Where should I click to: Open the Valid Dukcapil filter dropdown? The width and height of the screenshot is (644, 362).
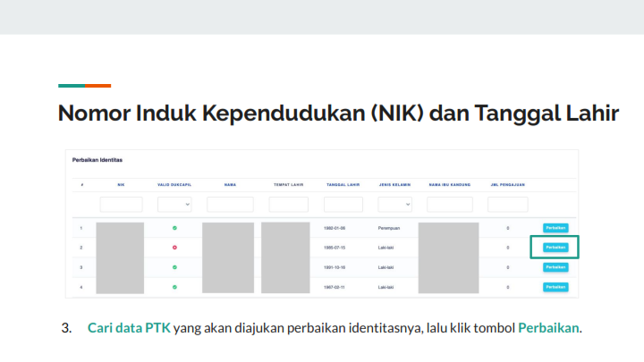174,205
